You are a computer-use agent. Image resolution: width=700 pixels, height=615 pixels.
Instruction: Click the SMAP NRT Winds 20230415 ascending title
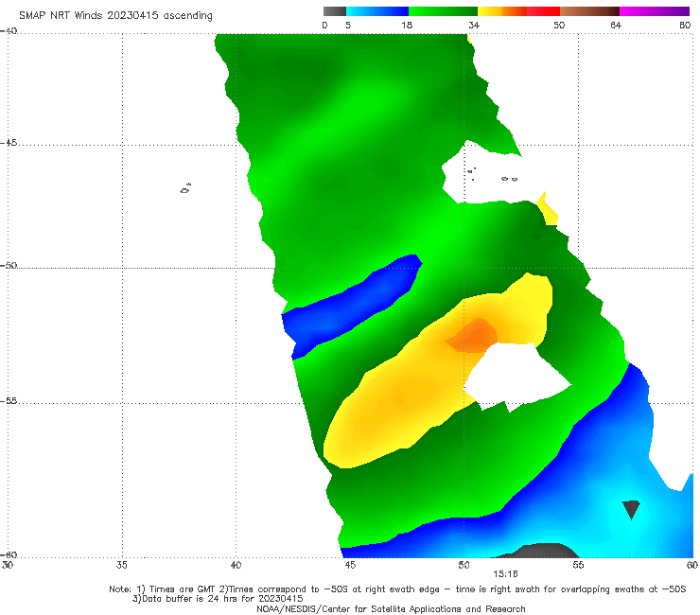115,15
